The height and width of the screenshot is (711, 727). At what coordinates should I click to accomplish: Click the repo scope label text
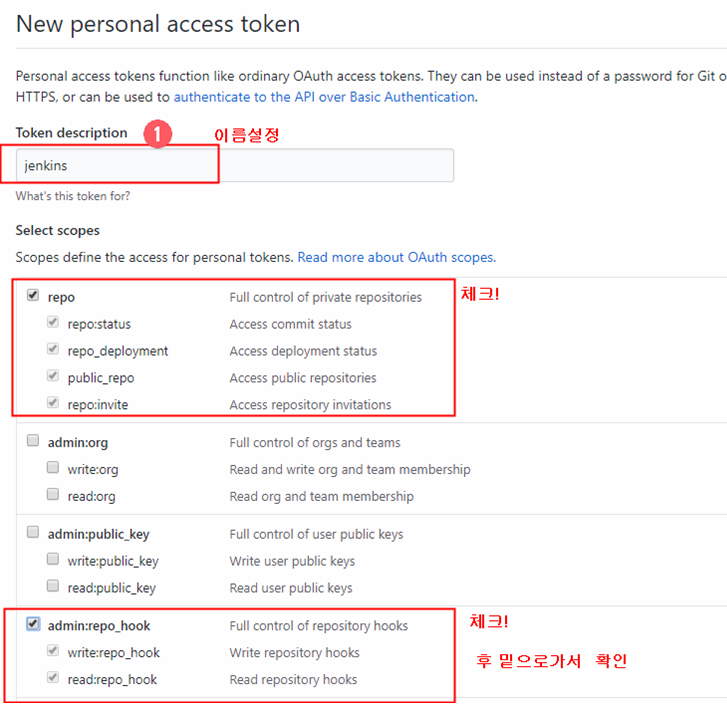61,297
